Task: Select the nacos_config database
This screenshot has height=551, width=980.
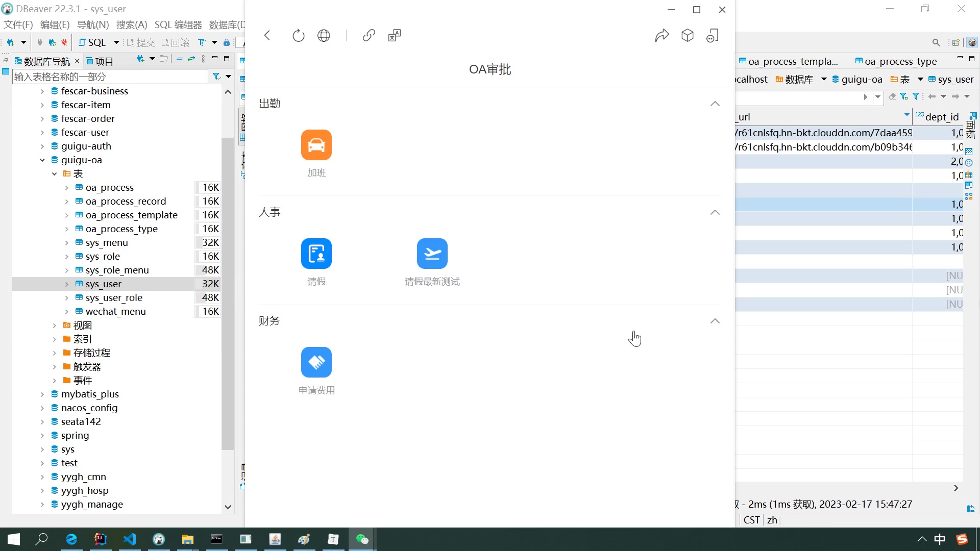Action: (89, 408)
